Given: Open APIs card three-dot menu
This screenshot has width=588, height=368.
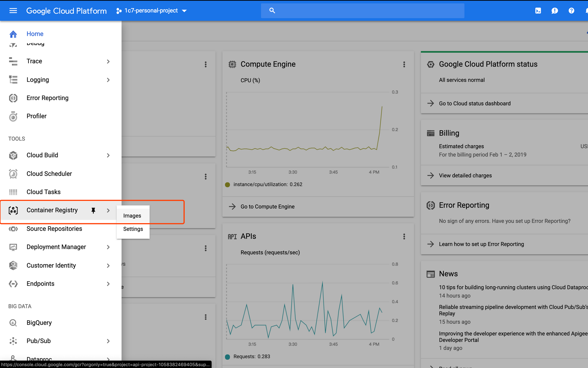Looking at the screenshot, I should [x=404, y=237].
